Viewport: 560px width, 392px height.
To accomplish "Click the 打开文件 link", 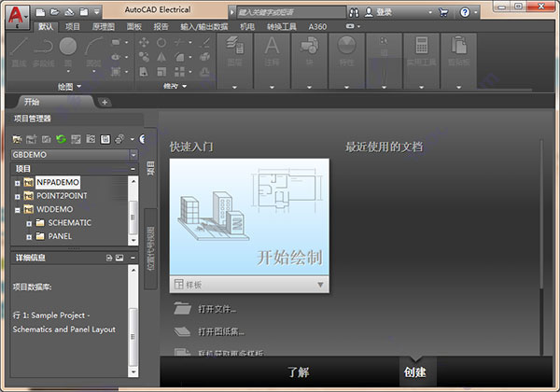I will pyautogui.click(x=217, y=309).
